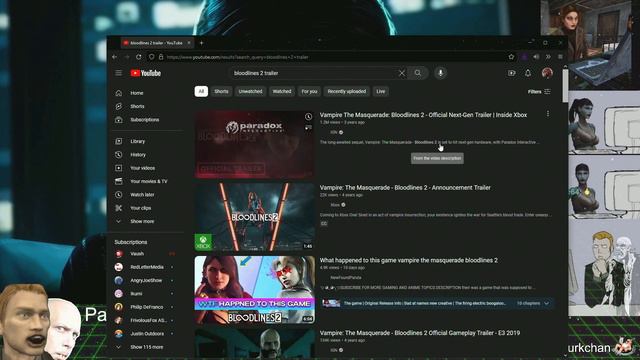The width and height of the screenshot is (640, 360).
Task: Open a new browser tab
Action: [x=201, y=43]
